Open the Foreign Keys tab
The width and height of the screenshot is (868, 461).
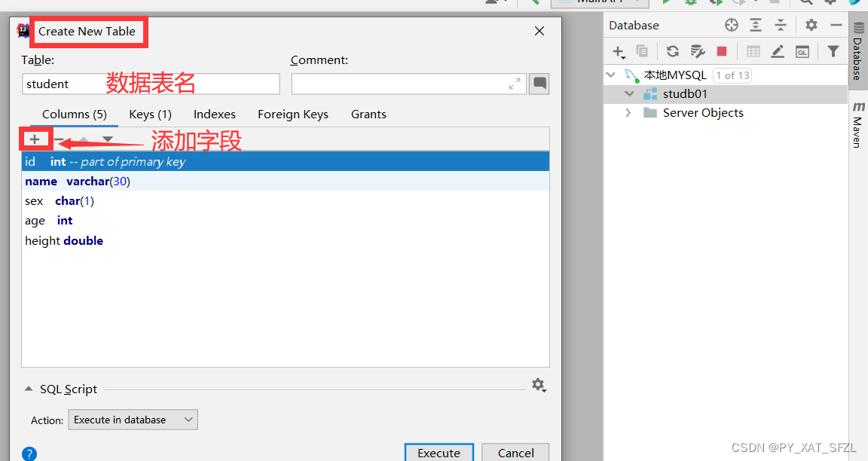293,114
